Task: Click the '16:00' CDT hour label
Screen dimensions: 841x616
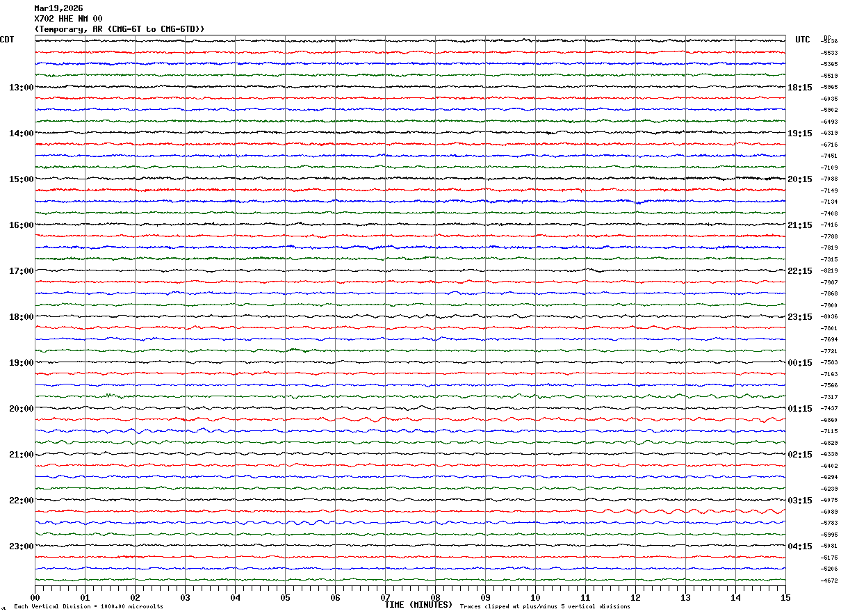Action: (22, 225)
